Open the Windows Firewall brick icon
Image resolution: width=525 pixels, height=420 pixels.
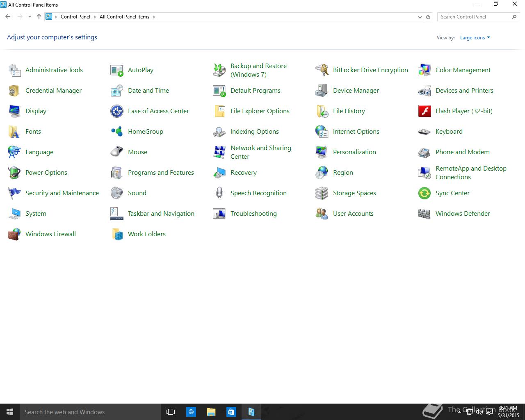tap(14, 234)
